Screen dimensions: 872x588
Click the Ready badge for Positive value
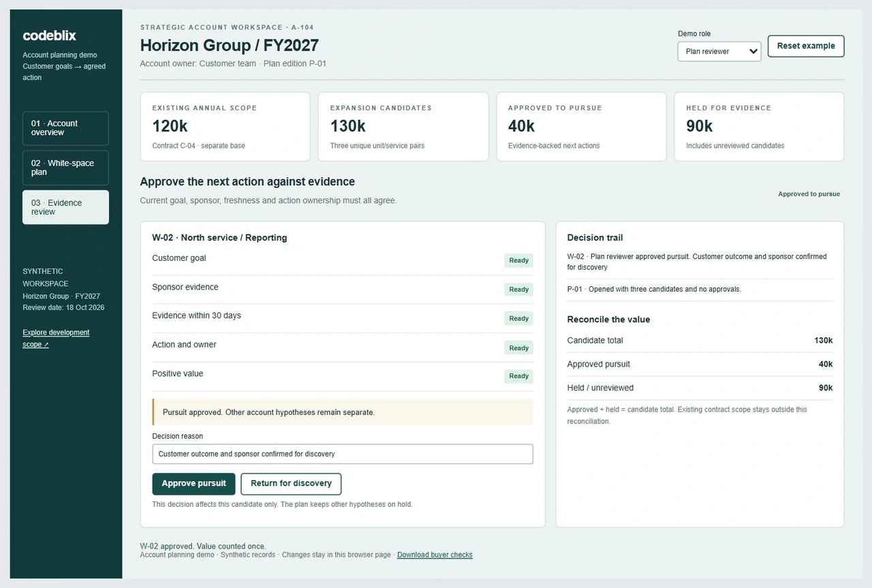pos(518,376)
